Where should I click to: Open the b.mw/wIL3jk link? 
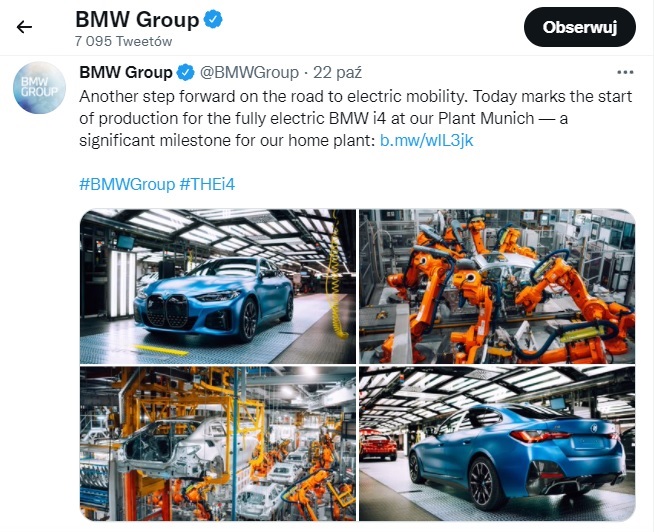pyautogui.click(x=426, y=141)
